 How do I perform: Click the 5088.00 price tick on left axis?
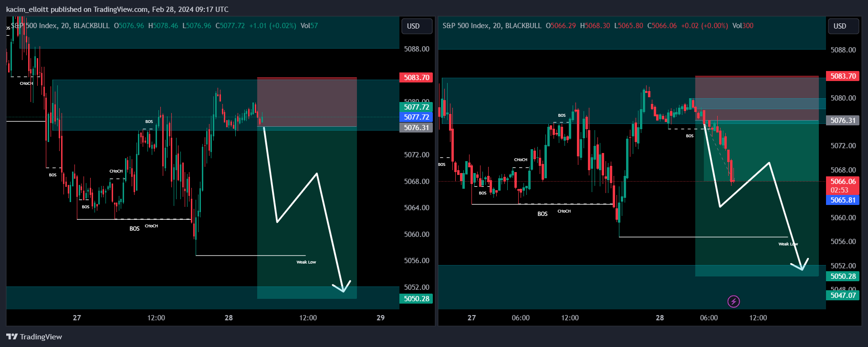pos(417,49)
